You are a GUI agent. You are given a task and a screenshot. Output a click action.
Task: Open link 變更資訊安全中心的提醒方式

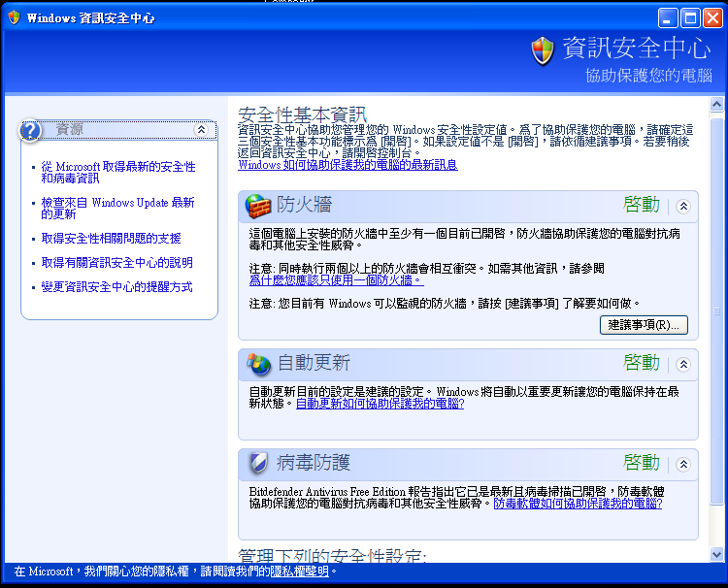coord(117,287)
